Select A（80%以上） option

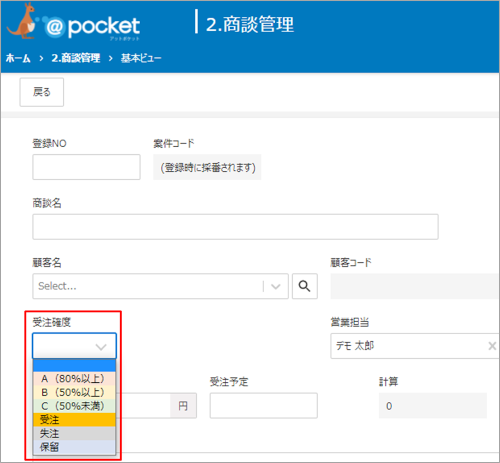(74, 379)
